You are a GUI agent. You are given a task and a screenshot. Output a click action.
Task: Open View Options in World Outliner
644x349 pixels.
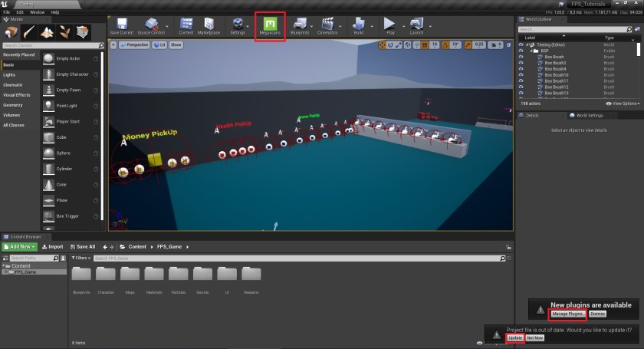click(x=622, y=104)
